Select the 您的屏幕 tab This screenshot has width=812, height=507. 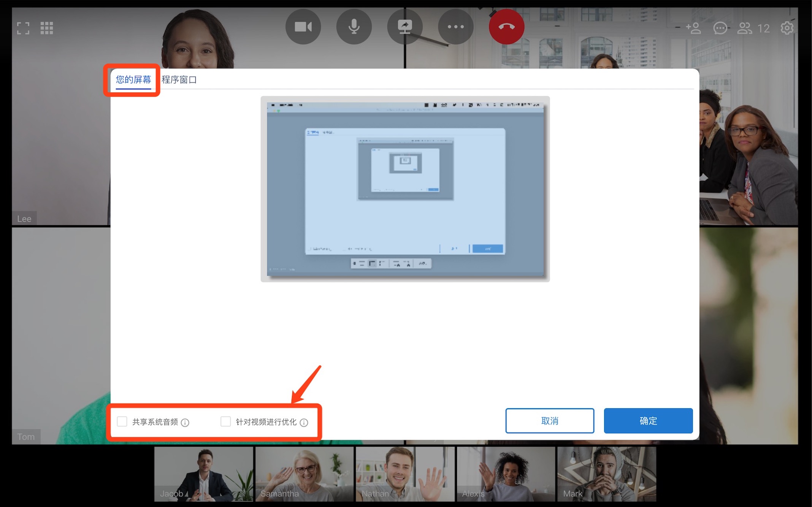tap(133, 79)
